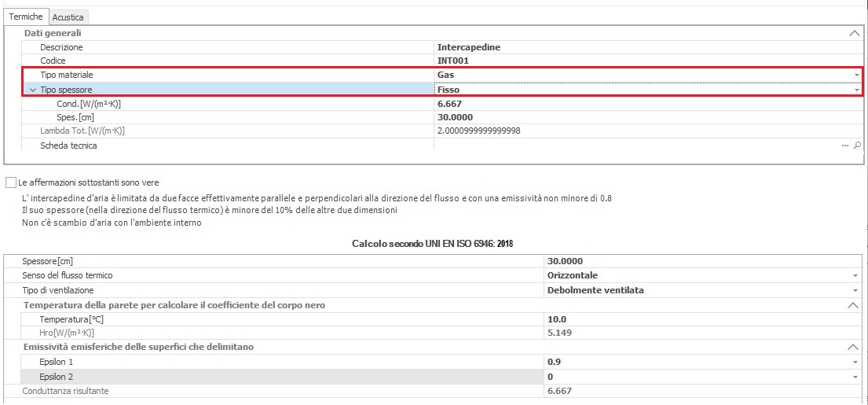Click the ellipsis browse icon for Scheda tecnica

point(845,145)
